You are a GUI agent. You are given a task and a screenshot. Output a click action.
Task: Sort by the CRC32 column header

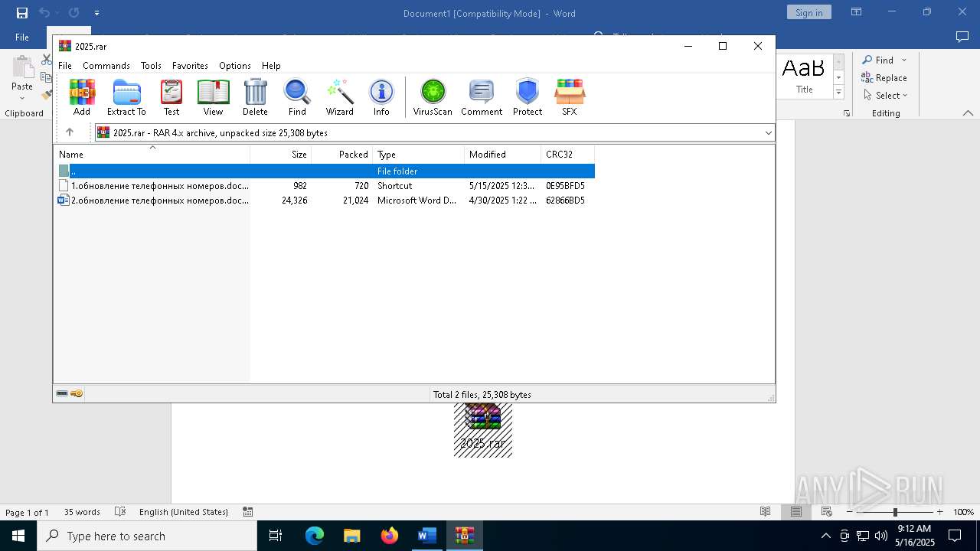pyautogui.click(x=568, y=154)
